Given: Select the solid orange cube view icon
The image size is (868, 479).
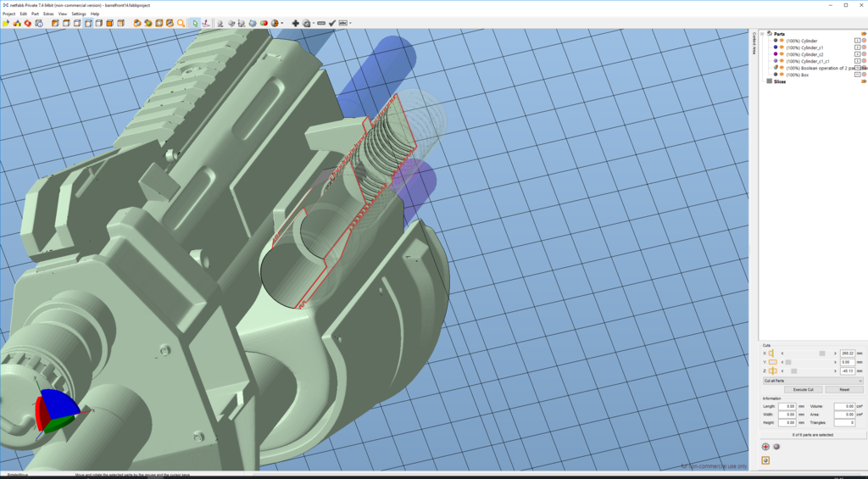Looking at the screenshot, I should tap(109, 23).
